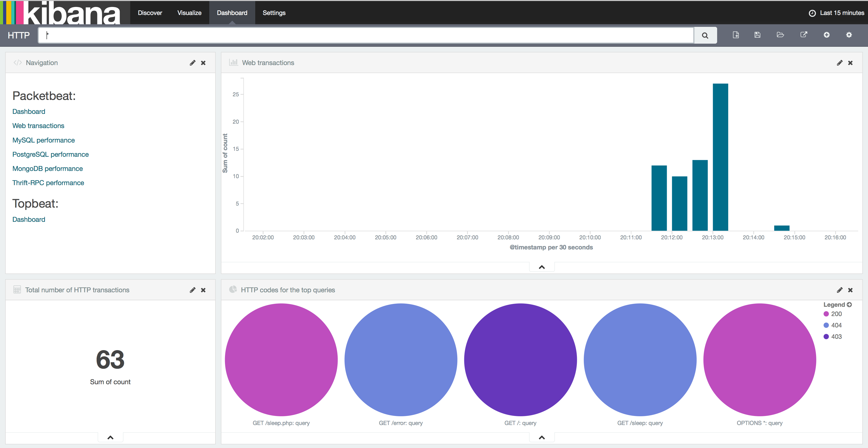The width and height of the screenshot is (868, 448).
Task: Share the dashboard via the Share icon
Action: (804, 35)
